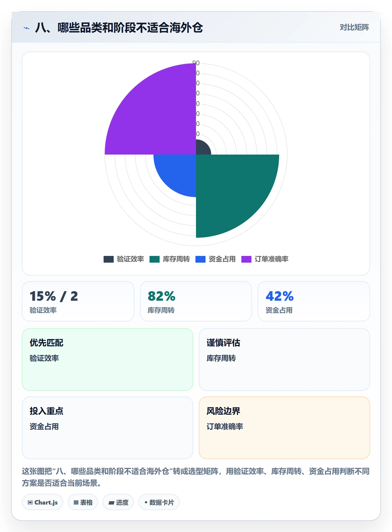Click the description paragraph below the matrix
The width and height of the screenshot is (392, 532).
click(x=196, y=477)
